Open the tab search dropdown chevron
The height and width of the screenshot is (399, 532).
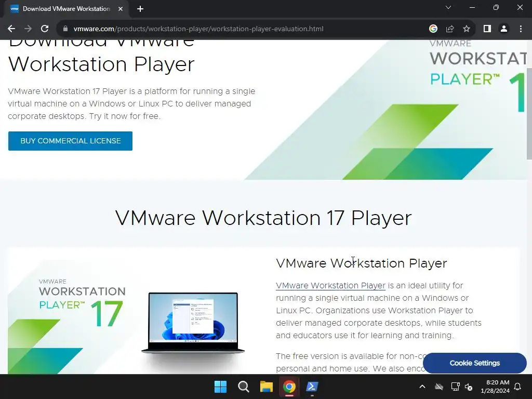coord(448,7)
